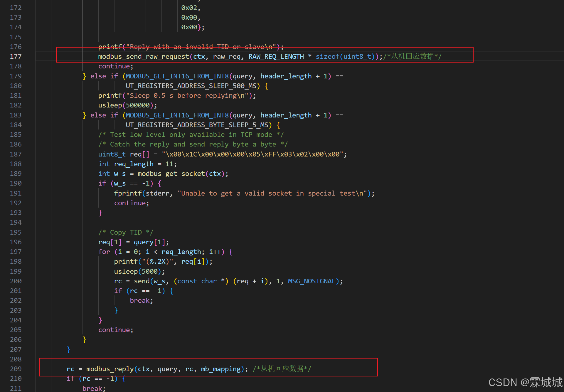Click the 'Copy TID' comment
This screenshot has height=392, width=564.
pyautogui.click(x=126, y=232)
